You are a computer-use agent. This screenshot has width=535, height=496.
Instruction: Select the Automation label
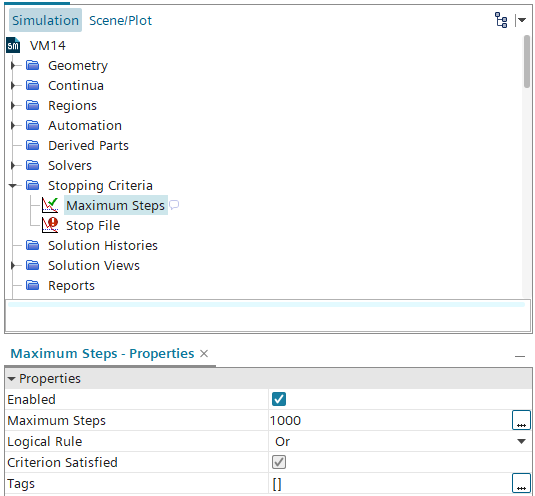click(x=85, y=126)
